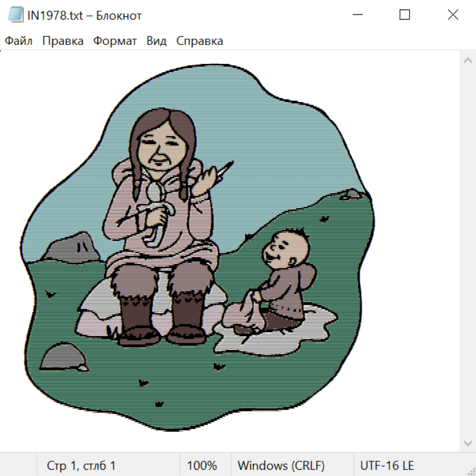
Task: Open the Вид menu
Action: click(x=157, y=41)
